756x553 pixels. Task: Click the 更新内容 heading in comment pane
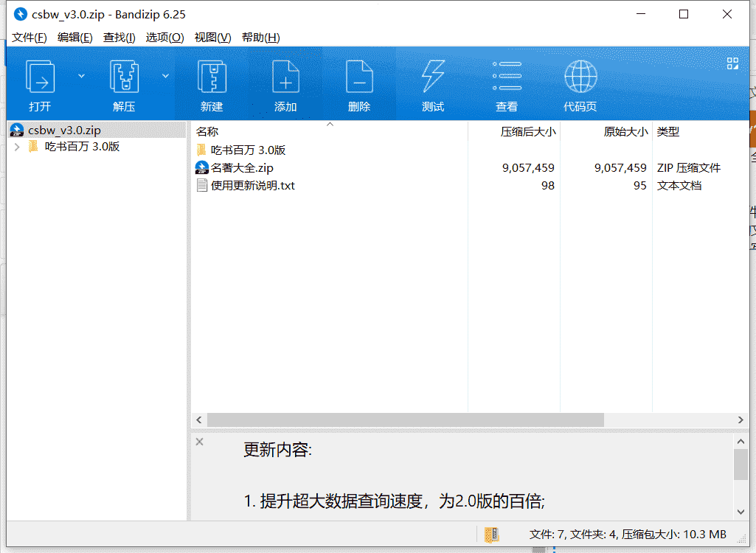(278, 450)
